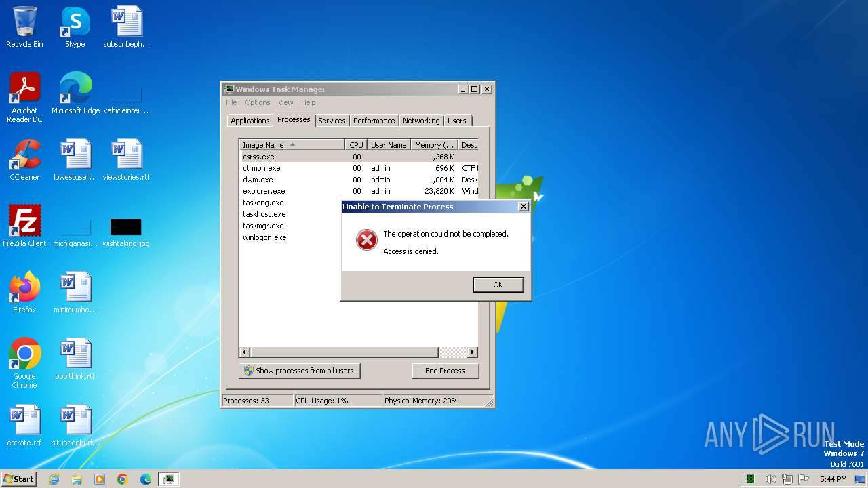Screen dimensions: 868x488
Task: Open Acrobat Reader DC desktop shortcut
Action: click(24, 98)
